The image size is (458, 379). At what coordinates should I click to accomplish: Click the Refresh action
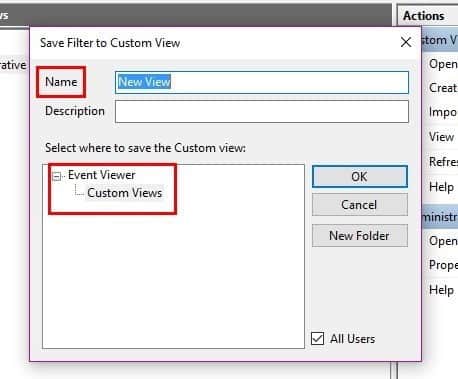(x=443, y=162)
